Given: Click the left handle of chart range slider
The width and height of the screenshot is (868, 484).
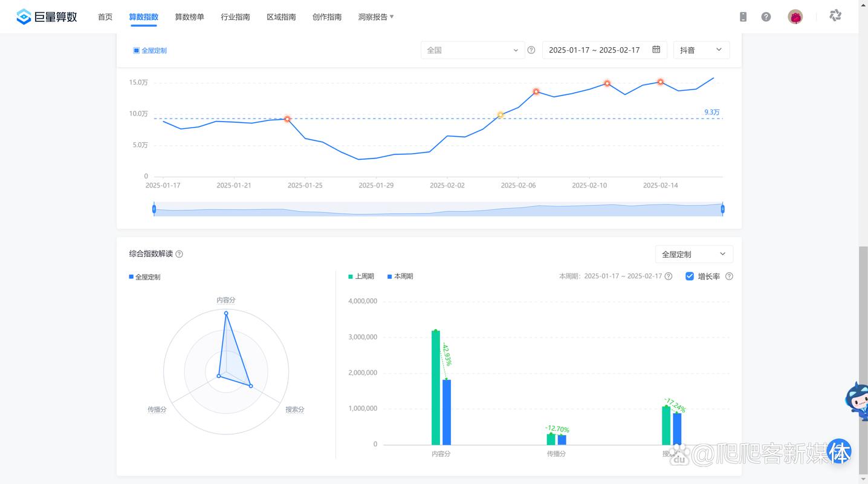Looking at the screenshot, I should 154,209.
